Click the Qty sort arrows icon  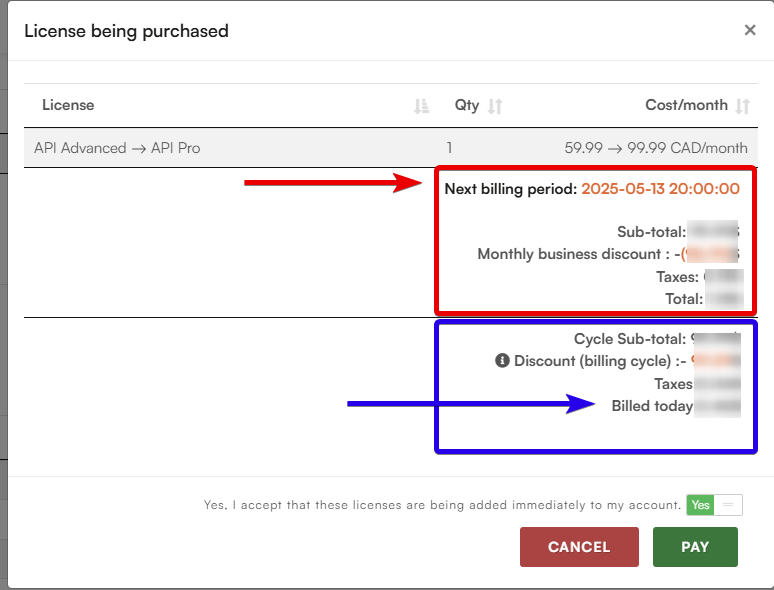click(x=494, y=106)
